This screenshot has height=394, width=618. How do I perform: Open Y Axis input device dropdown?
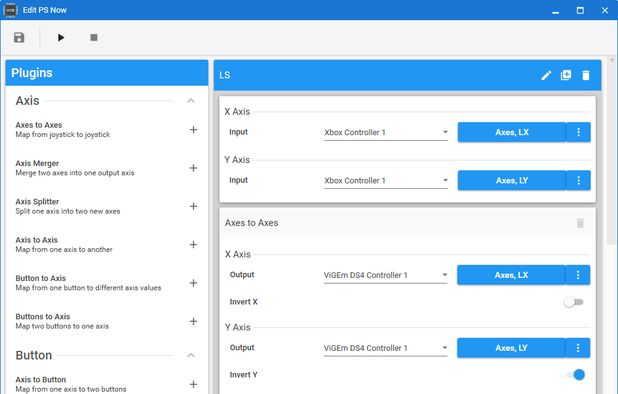(x=386, y=181)
